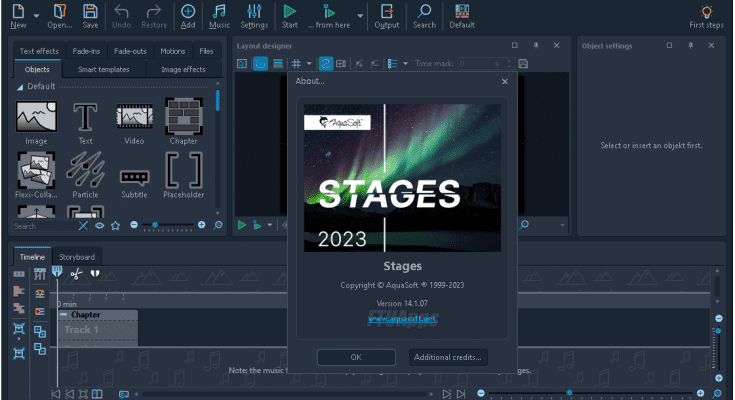Select the Text object

[85, 123]
